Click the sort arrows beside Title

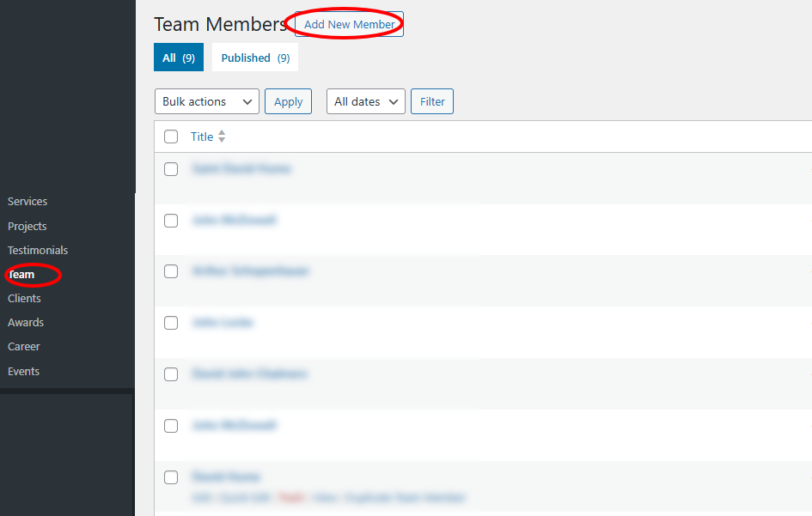coord(222,137)
